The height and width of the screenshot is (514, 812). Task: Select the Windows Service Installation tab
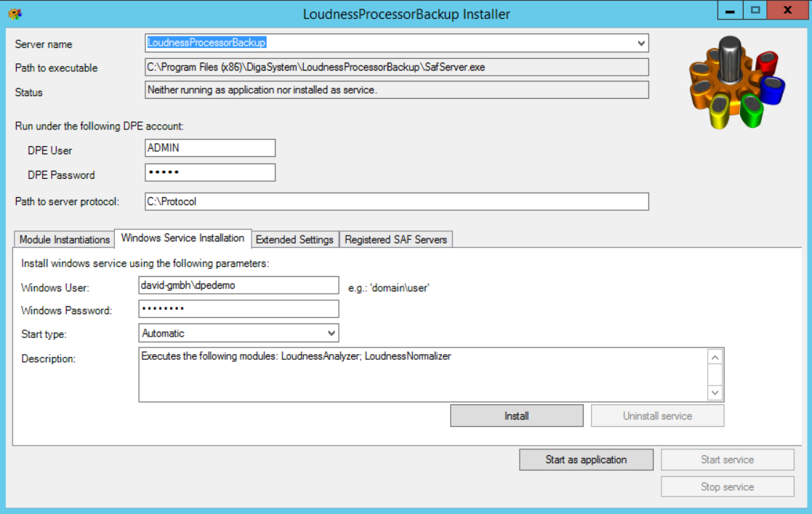click(182, 238)
